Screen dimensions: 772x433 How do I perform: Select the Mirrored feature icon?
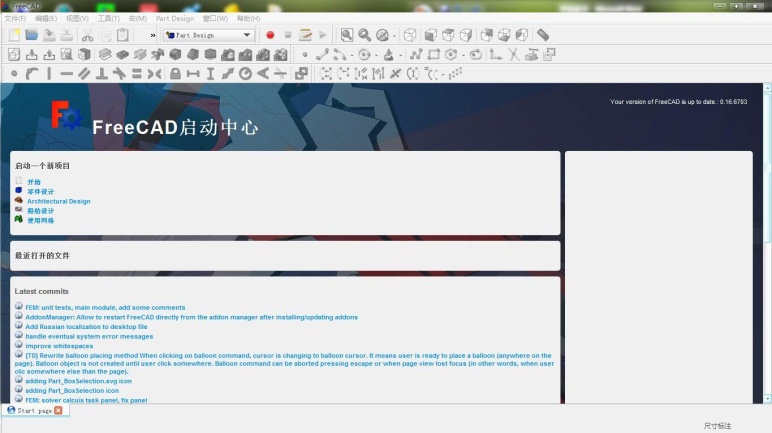228,54
